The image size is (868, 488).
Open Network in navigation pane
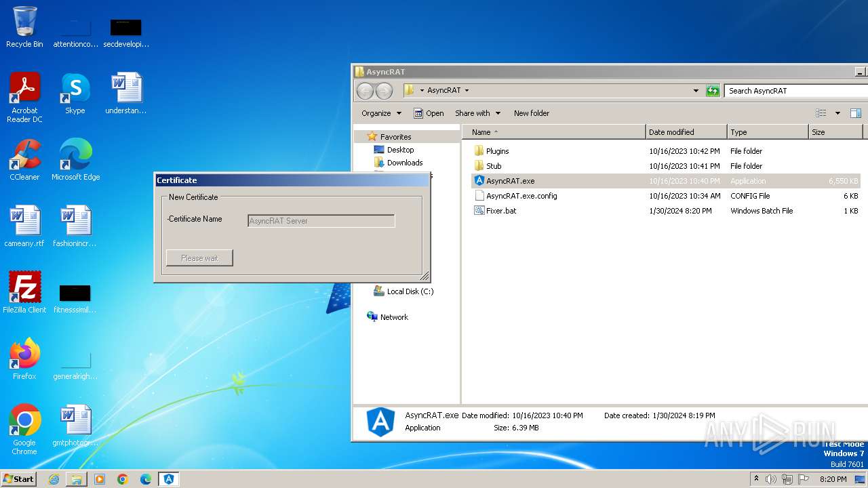(x=394, y=317)
